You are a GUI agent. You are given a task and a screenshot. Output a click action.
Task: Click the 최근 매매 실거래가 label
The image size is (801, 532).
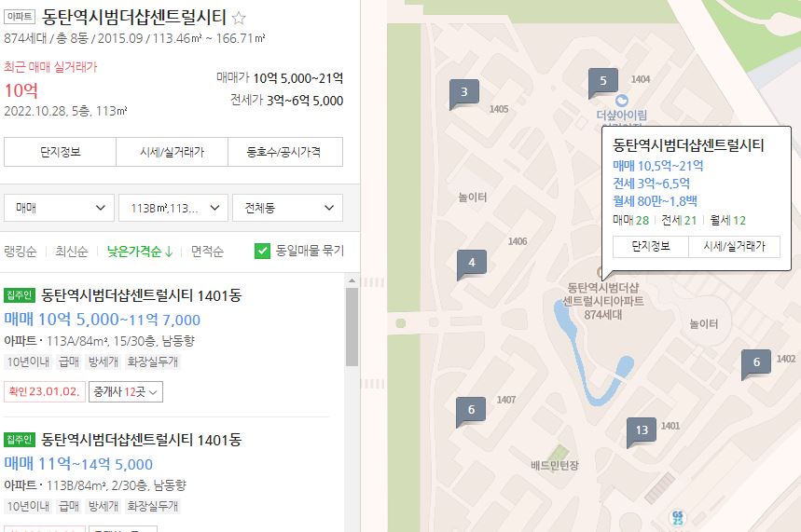[50, 67]
